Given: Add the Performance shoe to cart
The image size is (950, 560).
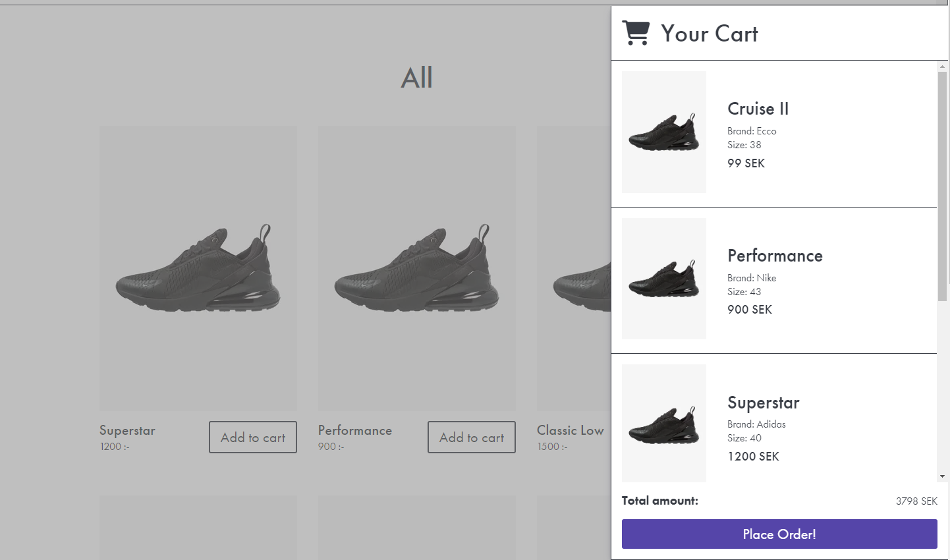Looking at the screenshot, I should click(x=472, y=437).
